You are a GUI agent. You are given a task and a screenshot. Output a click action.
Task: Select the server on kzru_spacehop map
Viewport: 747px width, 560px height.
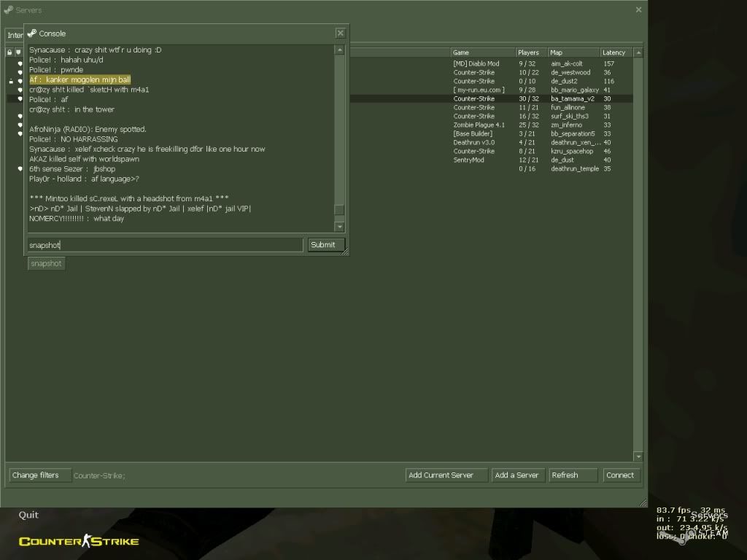(x=491, y=152)
